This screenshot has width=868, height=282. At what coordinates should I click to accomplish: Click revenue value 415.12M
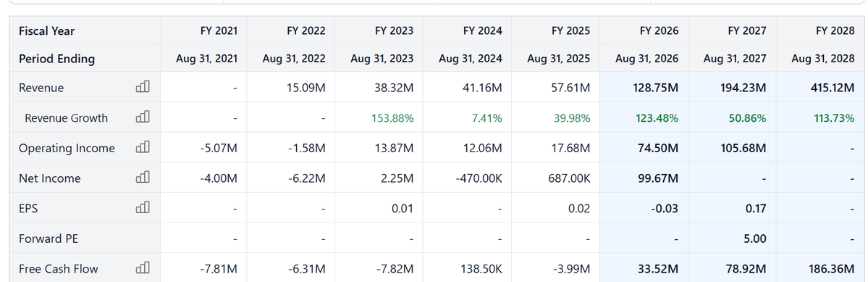pos(832,88)
